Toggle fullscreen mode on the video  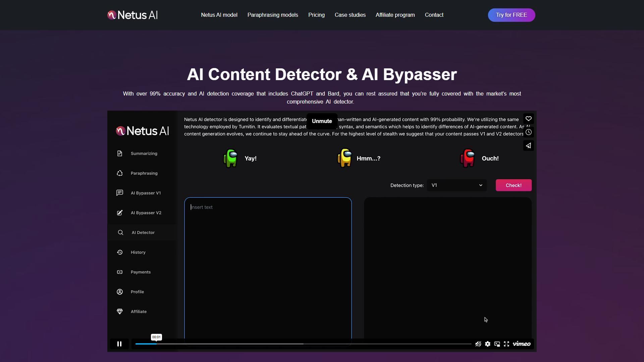tap(506, 344)
